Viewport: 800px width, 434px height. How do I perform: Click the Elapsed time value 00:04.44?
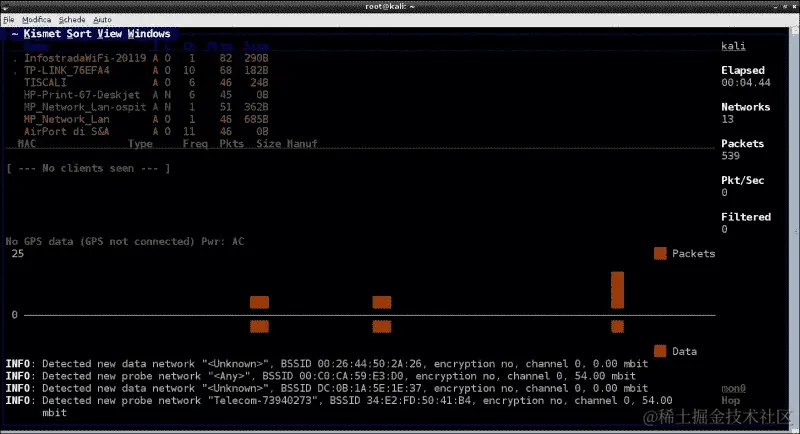point(746,83)
